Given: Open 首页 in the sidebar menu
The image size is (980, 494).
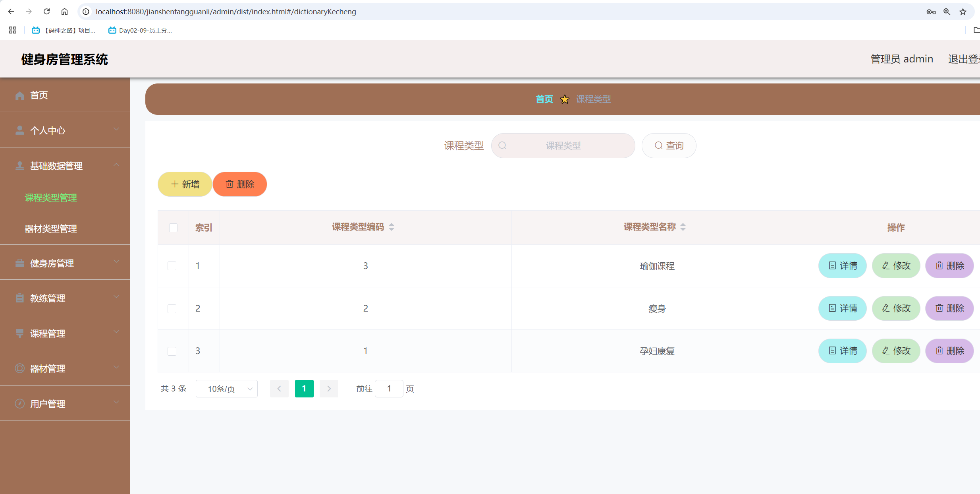Looking at the screenshot, I should (65, 95).
